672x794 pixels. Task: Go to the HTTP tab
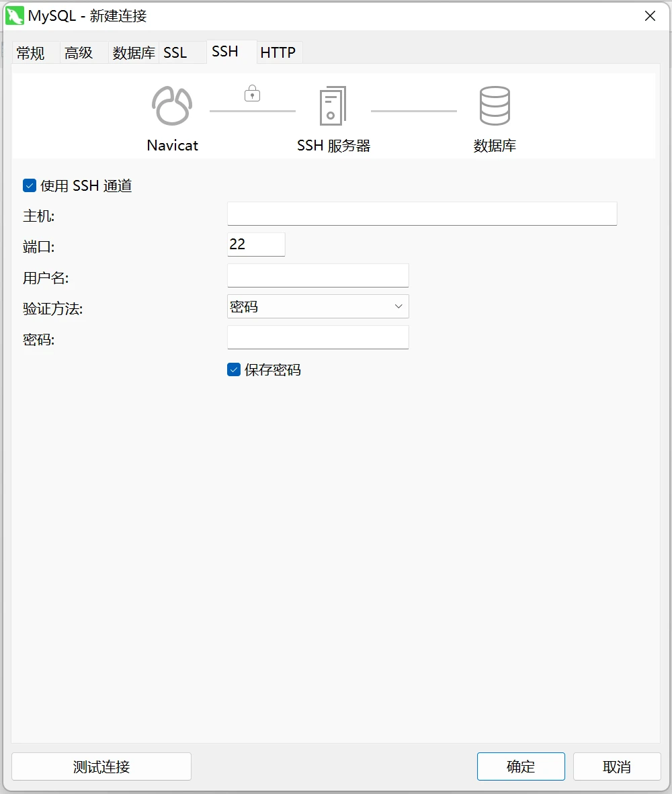pyautogui.click(x=278, y=52)
